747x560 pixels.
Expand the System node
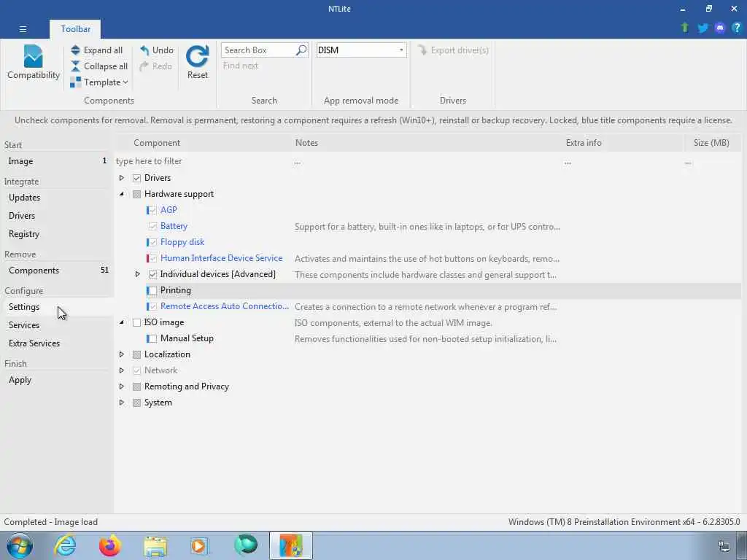tap(122, 402)
